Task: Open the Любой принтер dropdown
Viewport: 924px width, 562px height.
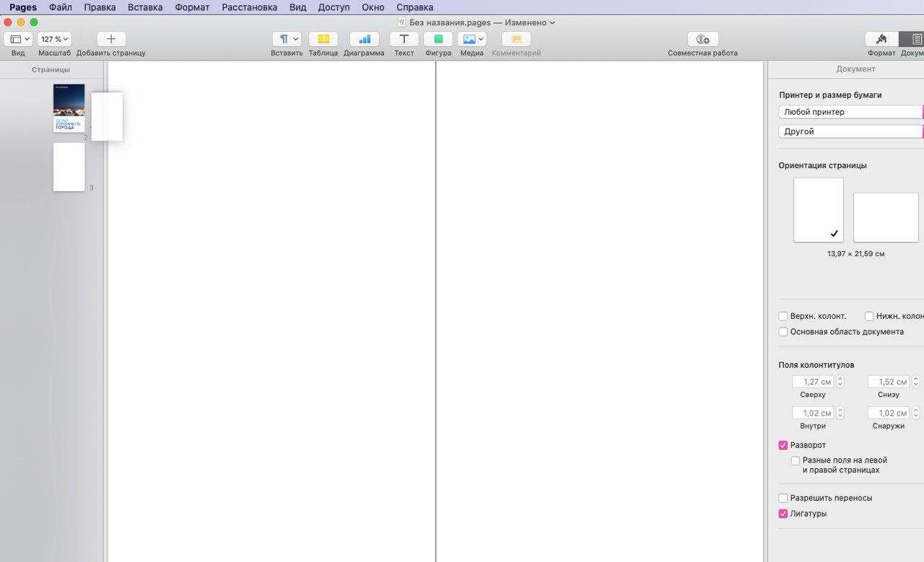Action: click(850, 112)
